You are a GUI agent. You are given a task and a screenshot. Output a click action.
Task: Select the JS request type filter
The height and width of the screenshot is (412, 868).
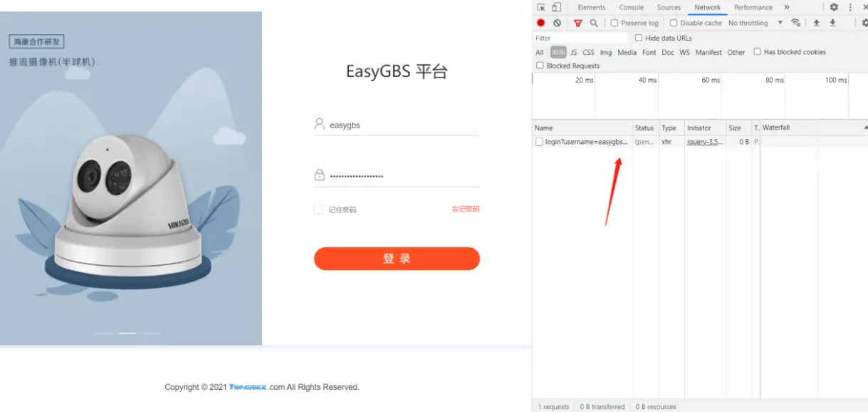coord(574,52)
